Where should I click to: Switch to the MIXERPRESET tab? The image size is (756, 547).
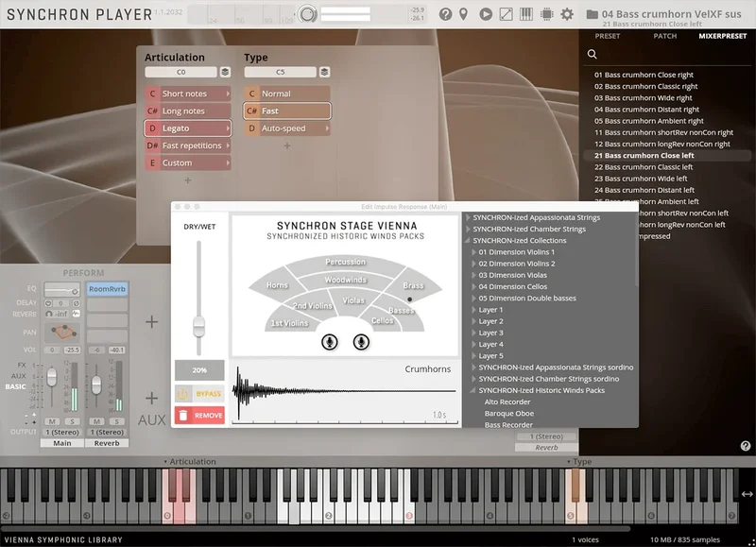click(722, 36)
